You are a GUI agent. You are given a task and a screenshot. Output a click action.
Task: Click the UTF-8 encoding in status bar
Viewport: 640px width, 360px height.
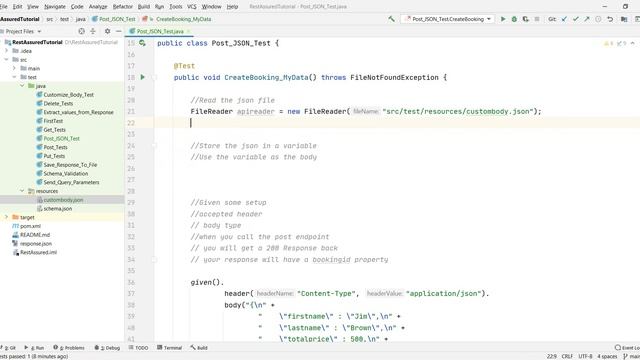pos(585,356)
